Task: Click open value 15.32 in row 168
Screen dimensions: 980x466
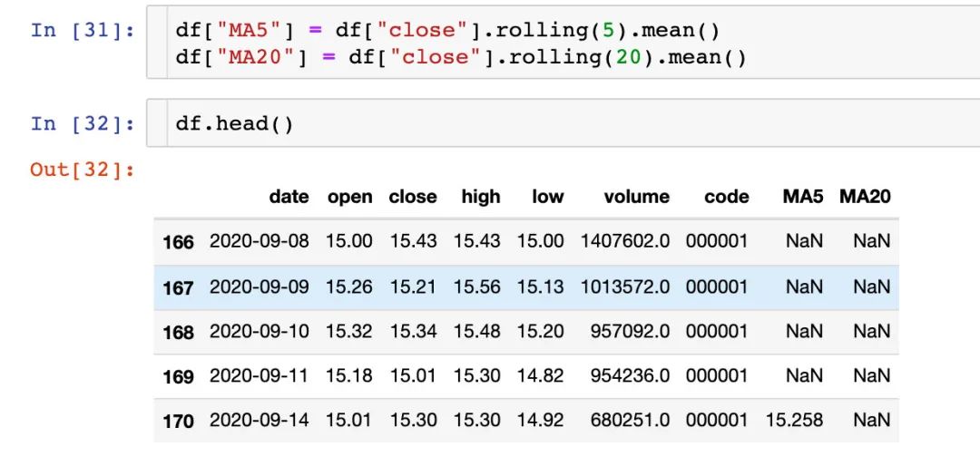Action: click(348, 331)
